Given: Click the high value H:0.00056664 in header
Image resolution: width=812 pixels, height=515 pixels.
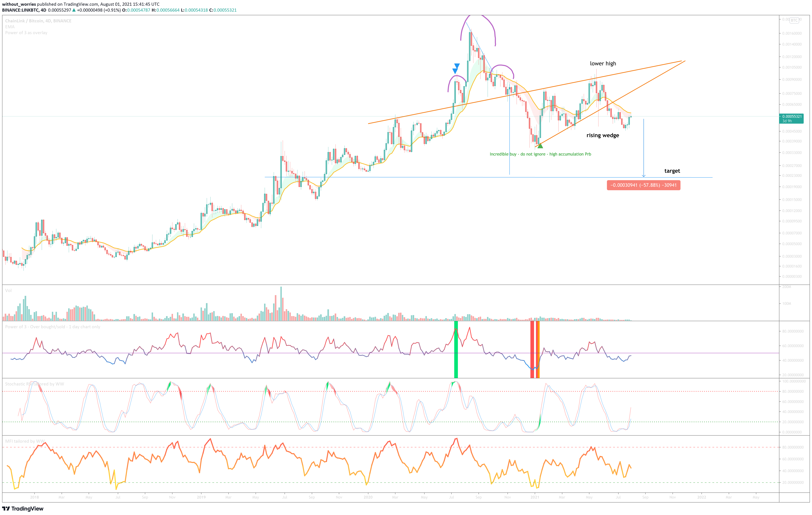Looking at the screenshot, I should tap(166, 10).
